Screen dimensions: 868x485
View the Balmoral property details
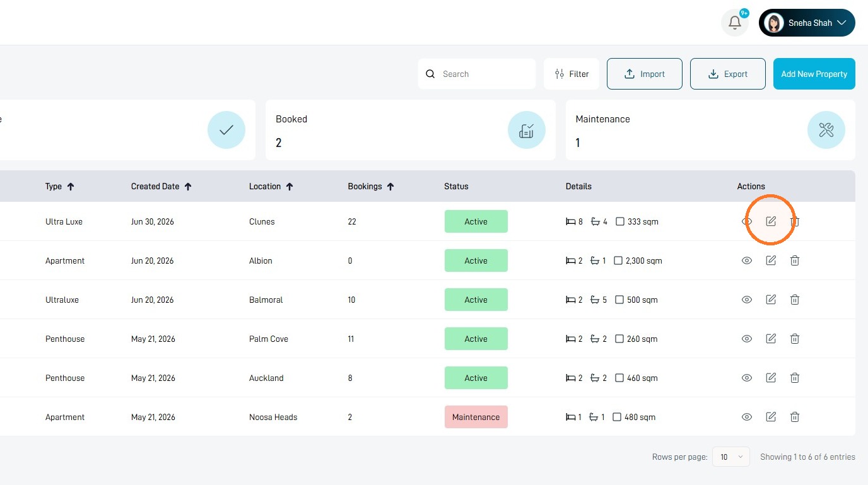click(x=747, y=300)
